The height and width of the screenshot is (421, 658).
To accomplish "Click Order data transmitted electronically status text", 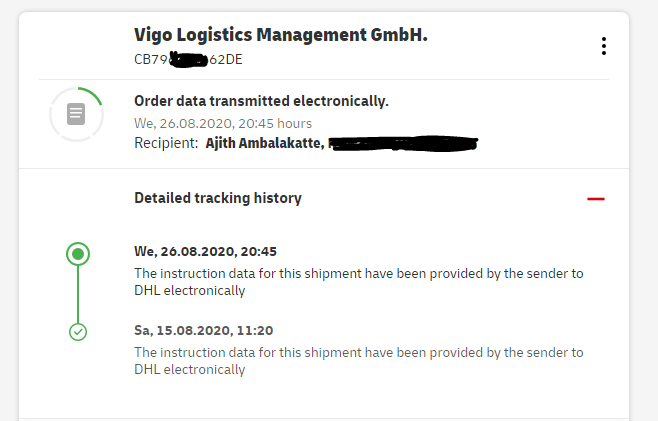I will (x=261, y=101).
